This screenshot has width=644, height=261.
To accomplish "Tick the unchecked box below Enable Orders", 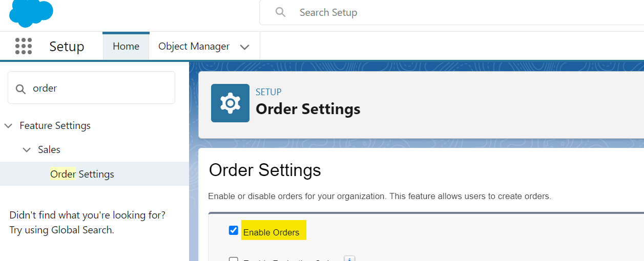I will 234,259.
